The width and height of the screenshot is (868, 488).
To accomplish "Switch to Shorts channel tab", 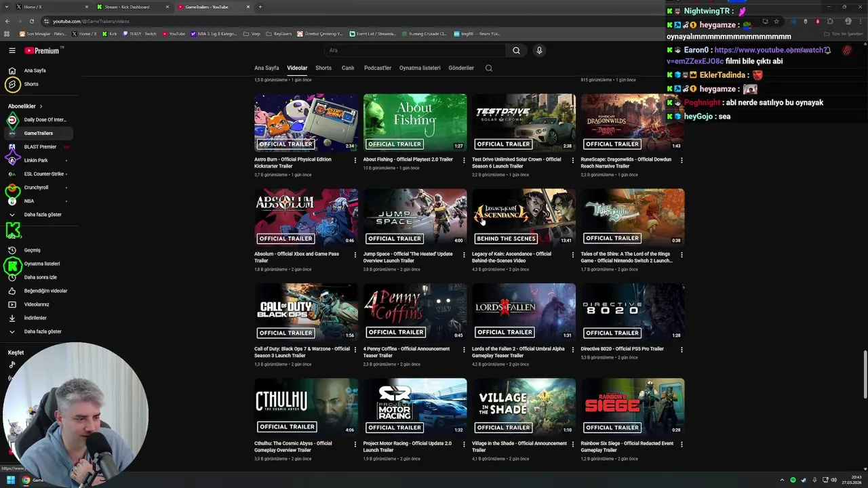I will pos(323,68).
